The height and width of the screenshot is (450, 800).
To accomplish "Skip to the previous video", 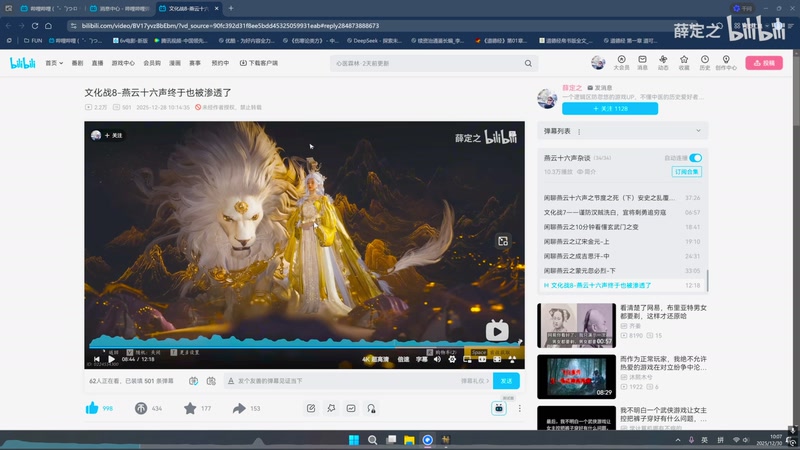I will point(97,359).
